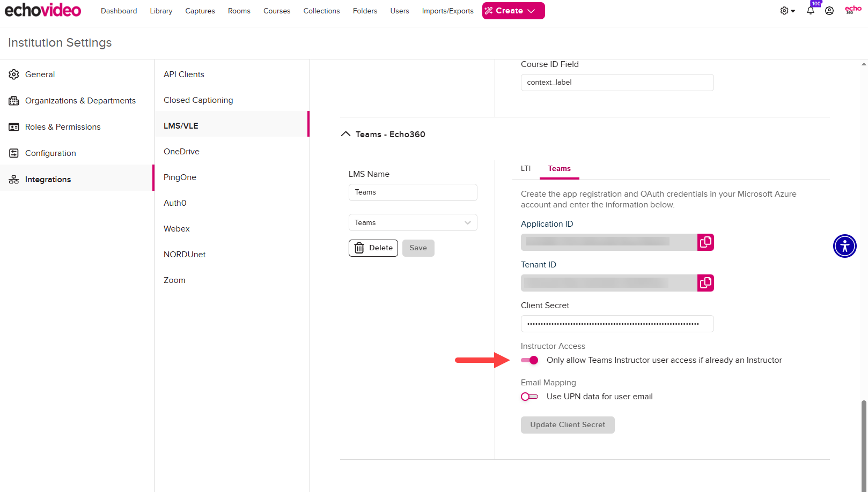
Task: Copy the Application ID value
Action: pyautogui.click(x=705, y=242)
